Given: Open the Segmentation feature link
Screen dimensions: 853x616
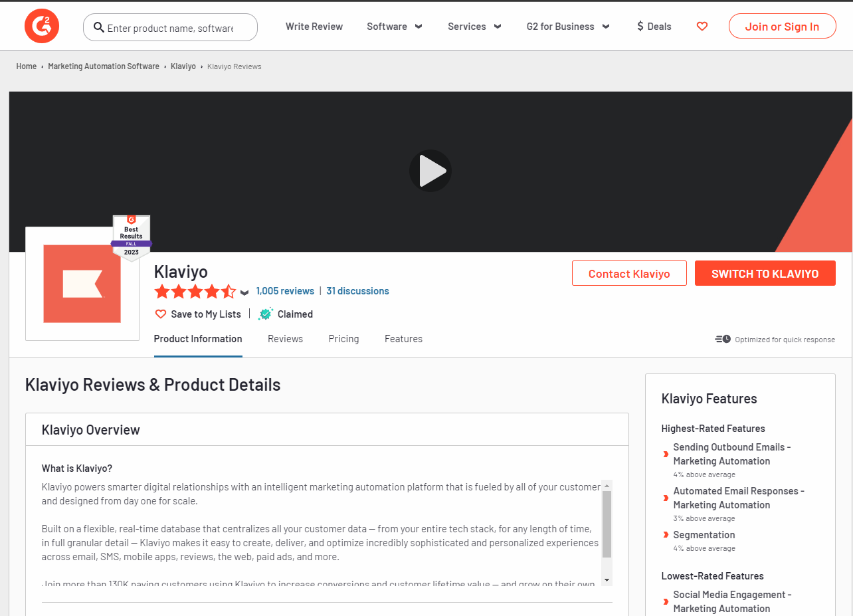Looking at the screenshot, I should coord(704,535).
